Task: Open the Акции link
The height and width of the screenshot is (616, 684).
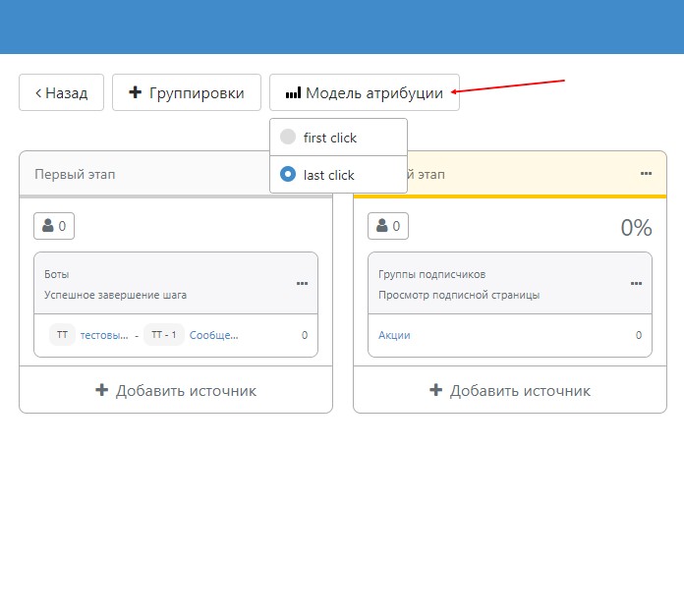Action: click(394, 335)
